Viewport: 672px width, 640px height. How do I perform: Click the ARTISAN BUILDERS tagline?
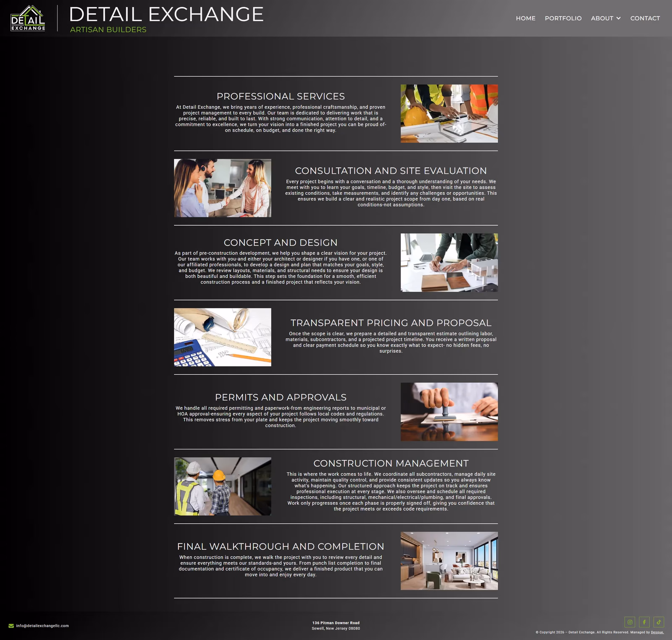[x=108, y=29]
